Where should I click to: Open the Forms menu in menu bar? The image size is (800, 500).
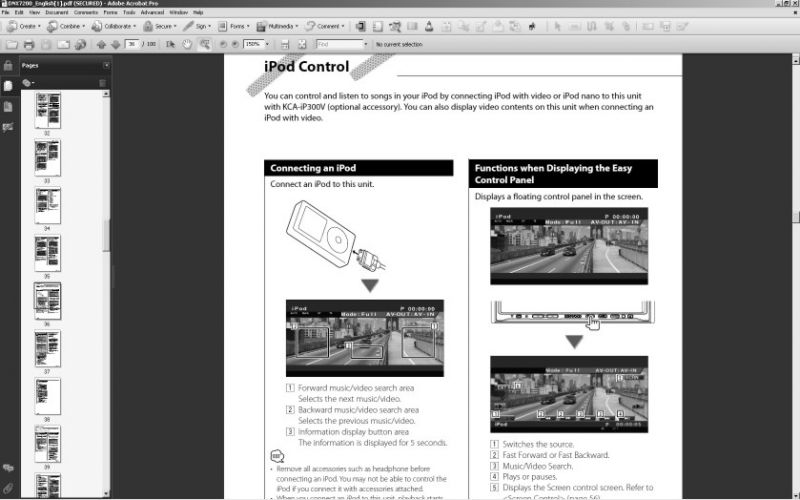[110, 12]
